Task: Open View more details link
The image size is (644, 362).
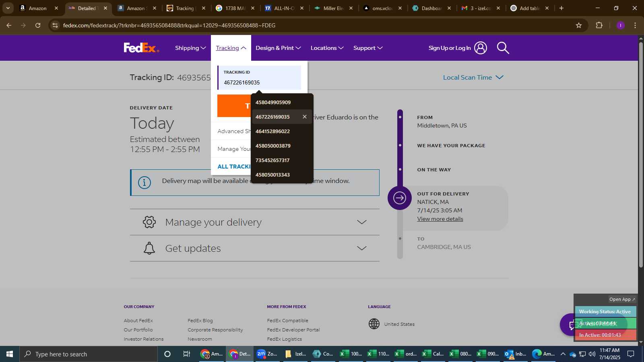Action: click(440, 219)
